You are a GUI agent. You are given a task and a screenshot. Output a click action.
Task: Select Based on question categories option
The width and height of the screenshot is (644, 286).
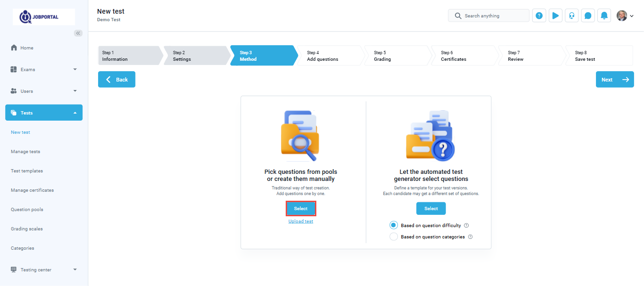coord(394,237)
